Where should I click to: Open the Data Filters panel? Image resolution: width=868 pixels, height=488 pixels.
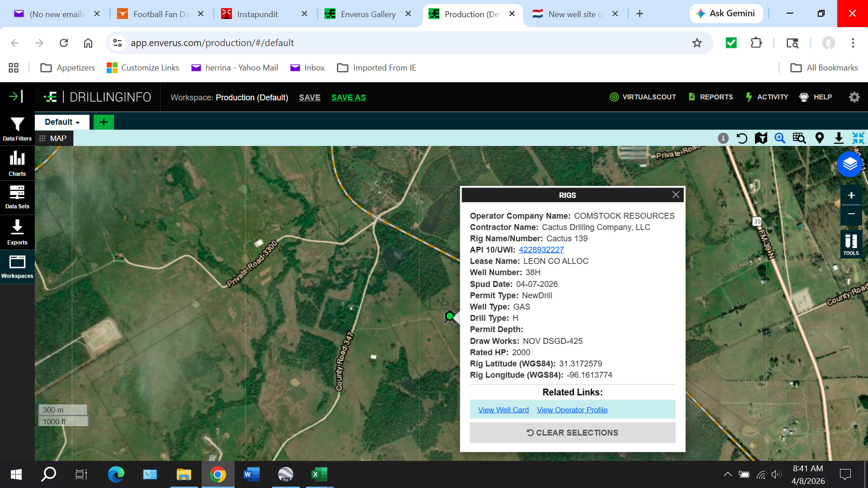coord(17,129)
